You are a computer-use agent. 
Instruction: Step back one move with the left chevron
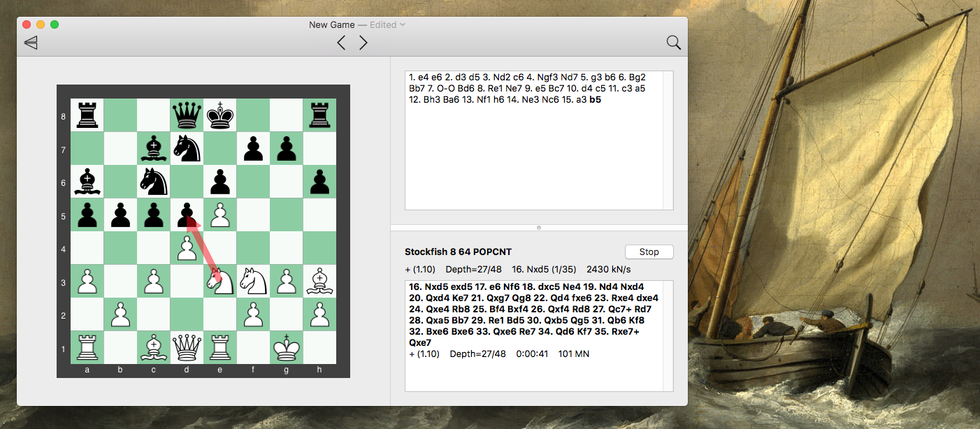341,43
